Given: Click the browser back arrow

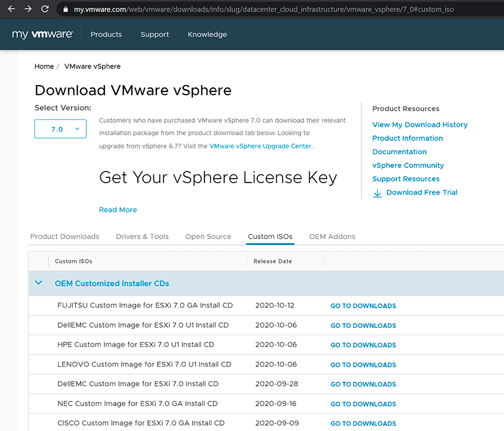Looking at the screenshot, I should click(10, 9).
